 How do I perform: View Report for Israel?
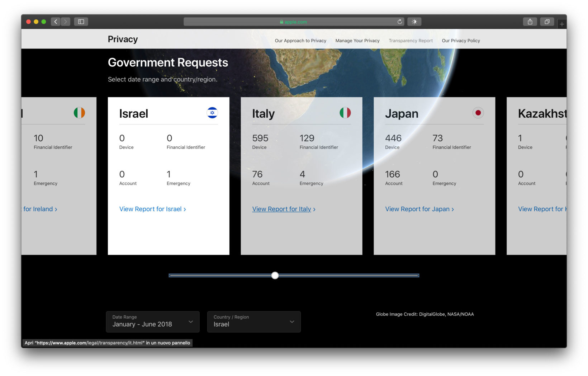click(x=153, y=209)
